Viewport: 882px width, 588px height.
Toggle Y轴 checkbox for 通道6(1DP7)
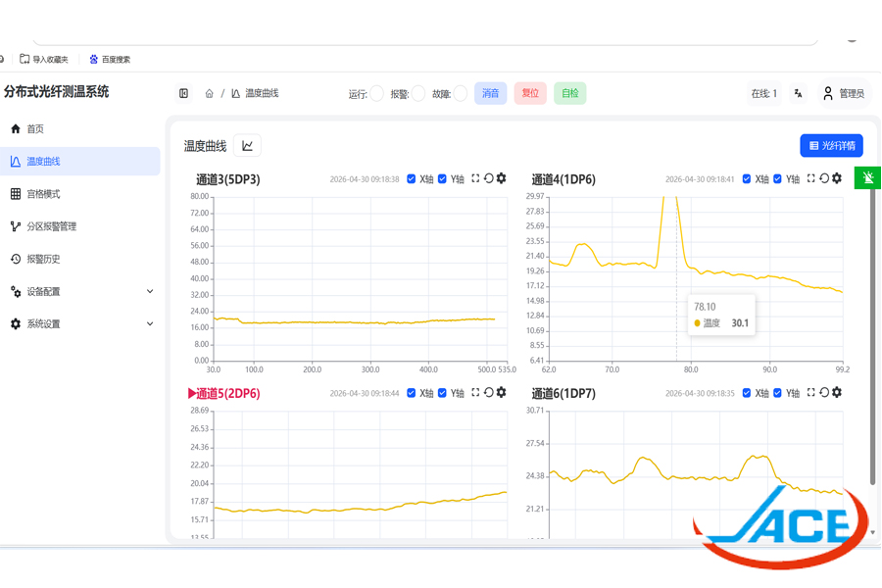click(777, 393)
